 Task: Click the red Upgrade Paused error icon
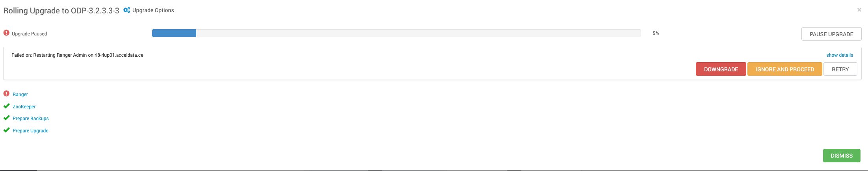click(6, 33)
